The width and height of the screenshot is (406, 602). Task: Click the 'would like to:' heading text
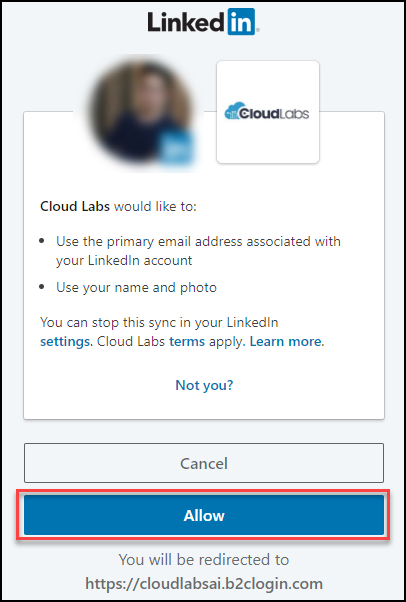[155, 207]
